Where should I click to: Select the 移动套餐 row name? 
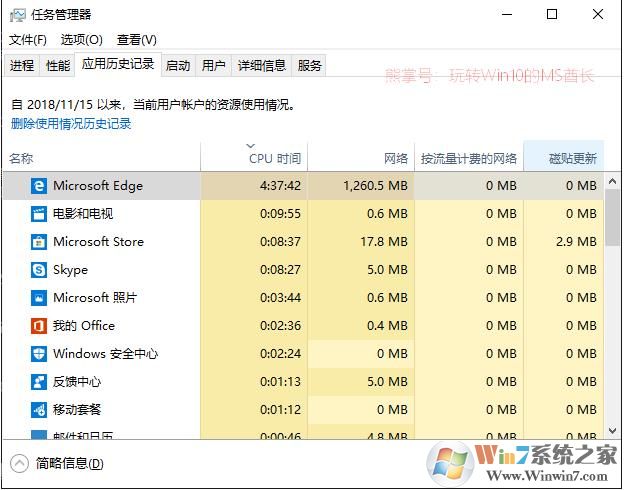pos(77,410)
